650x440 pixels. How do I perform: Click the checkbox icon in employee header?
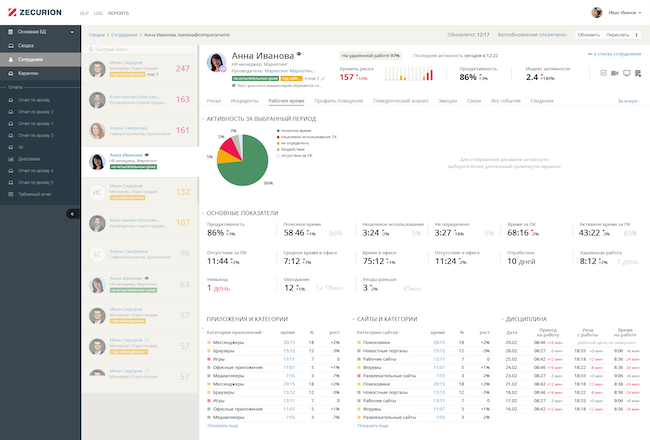pos(602,74)
